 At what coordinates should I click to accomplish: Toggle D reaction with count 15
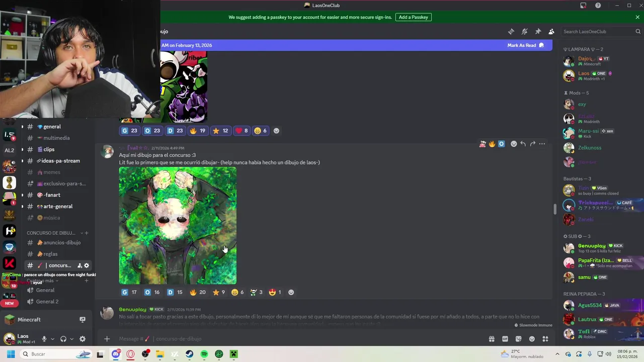point(175,292)
